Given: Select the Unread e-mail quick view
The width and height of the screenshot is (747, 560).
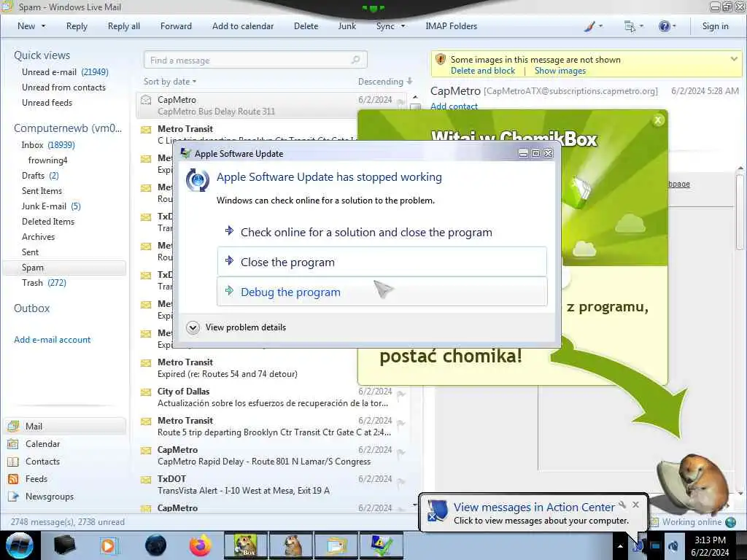Looking at the screenshot, I should tap(65, 72).
